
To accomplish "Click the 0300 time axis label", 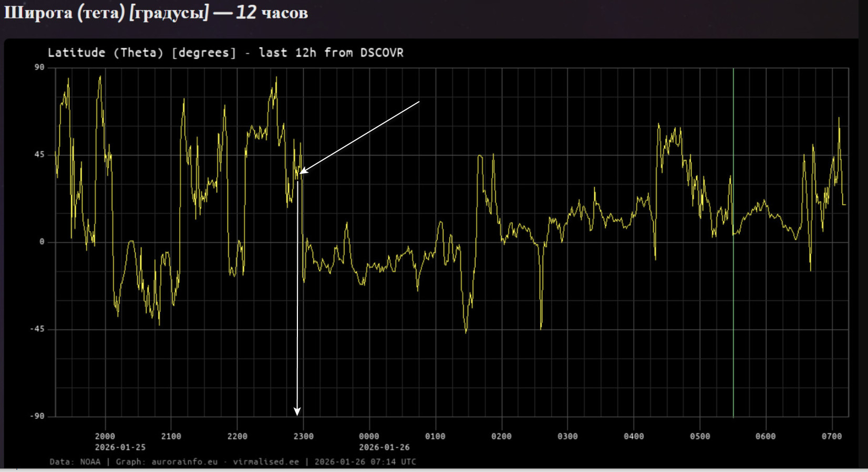I will (567, 436).
